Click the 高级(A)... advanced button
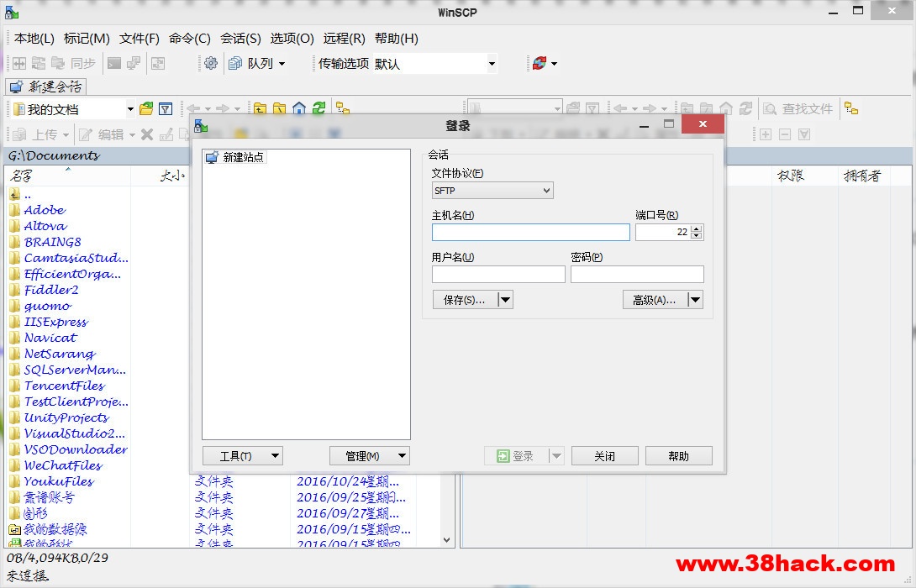Viewport: 916px width, 588px height. pyautogui.click(x=655, y=300)
